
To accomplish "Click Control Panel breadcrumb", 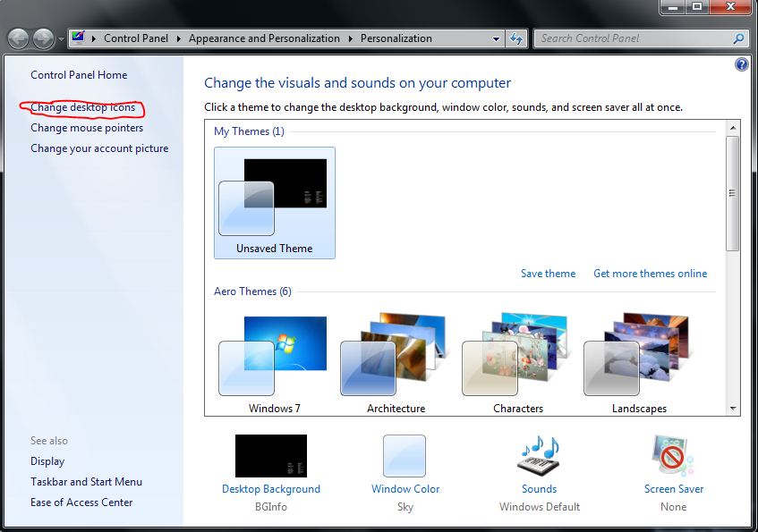I will pyautogui.click(x=136, y=38).
